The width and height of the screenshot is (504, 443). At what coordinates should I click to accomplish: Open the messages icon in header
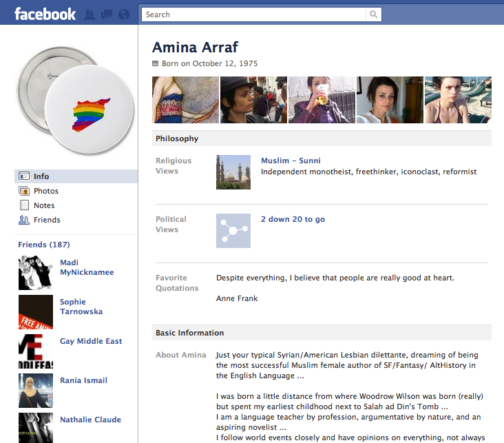tap(107, 14)
